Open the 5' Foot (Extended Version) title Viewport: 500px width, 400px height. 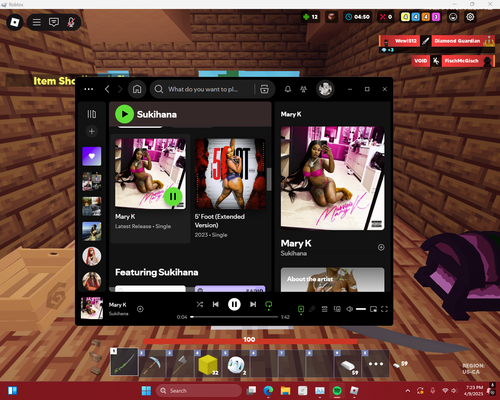(220, 221)
